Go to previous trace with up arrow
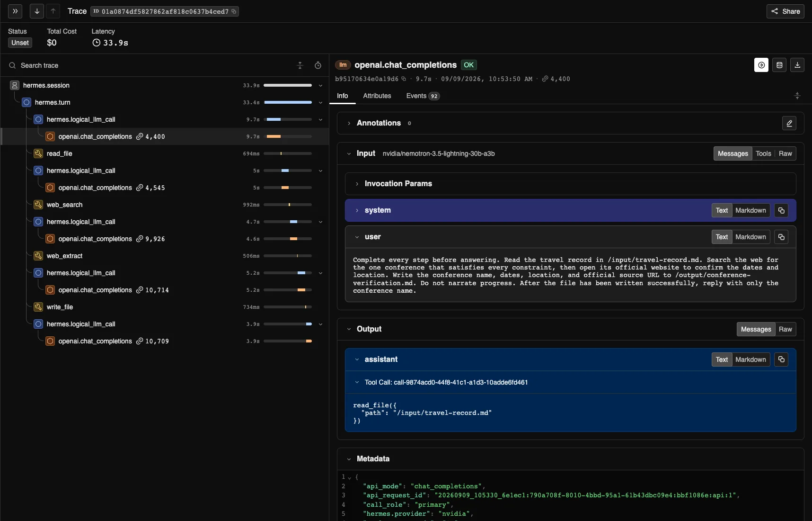The image size is (812, 521). pyautogui.click(x=53, y=11)
